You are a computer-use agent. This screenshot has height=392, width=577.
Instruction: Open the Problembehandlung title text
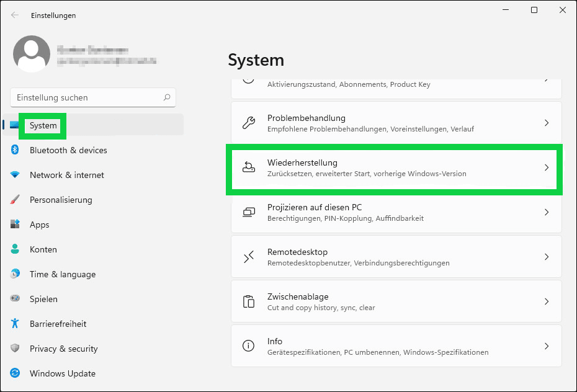click(306, 118)
